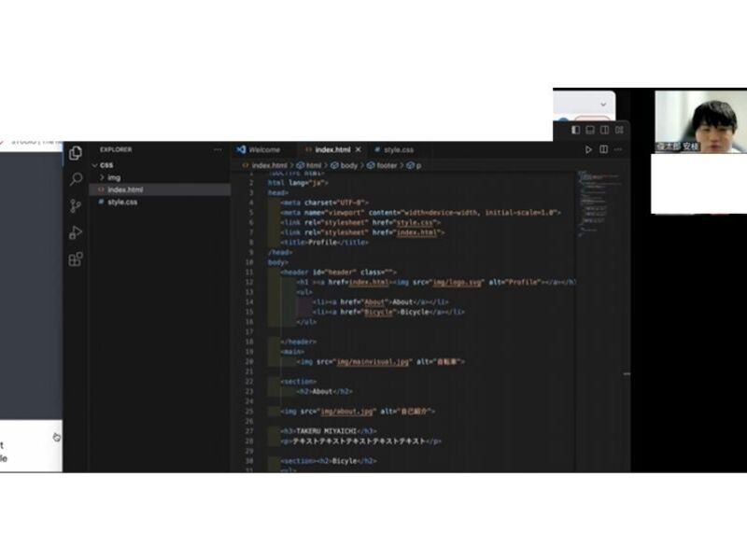Viewport: 747px width, 560px height.
Task: Toggle the secondary side bar layout
Action: click(x=605, y=130)
